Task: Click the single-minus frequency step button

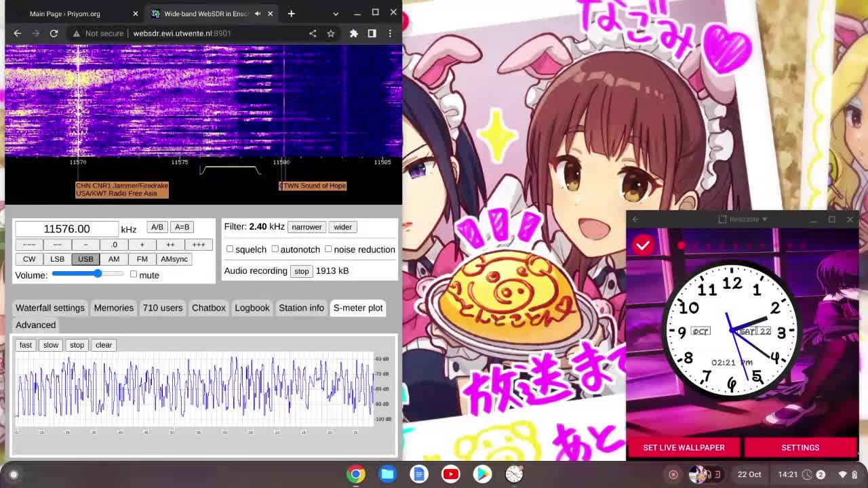Action: (85, 245)
